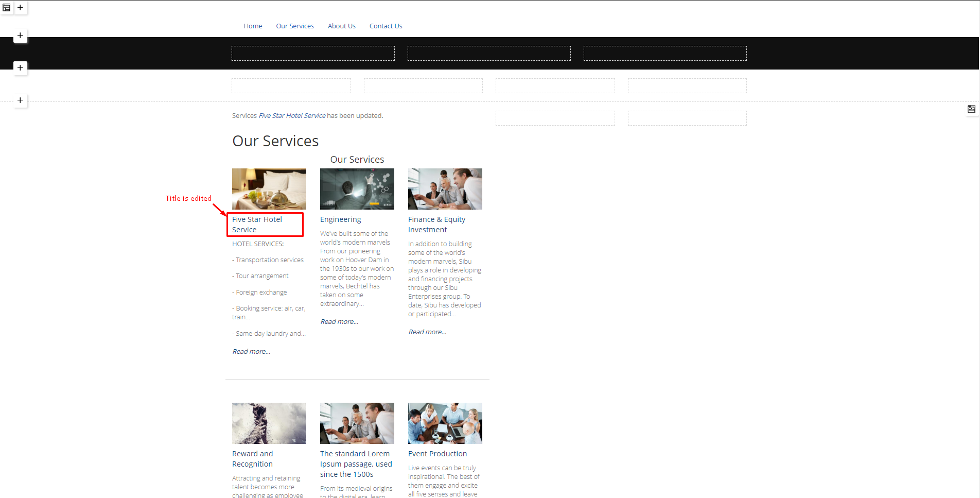Open Our Services menu item

pos(295,26)
